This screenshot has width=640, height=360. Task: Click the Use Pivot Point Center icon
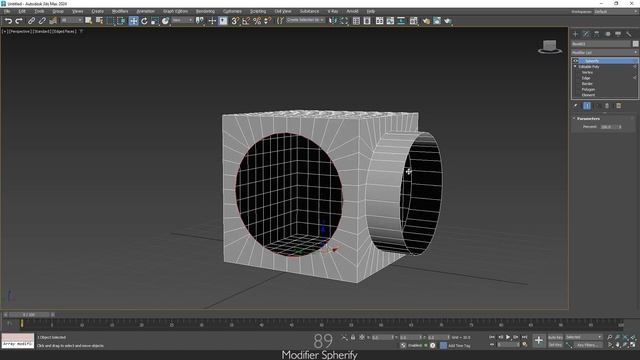[x=200, y=21]
